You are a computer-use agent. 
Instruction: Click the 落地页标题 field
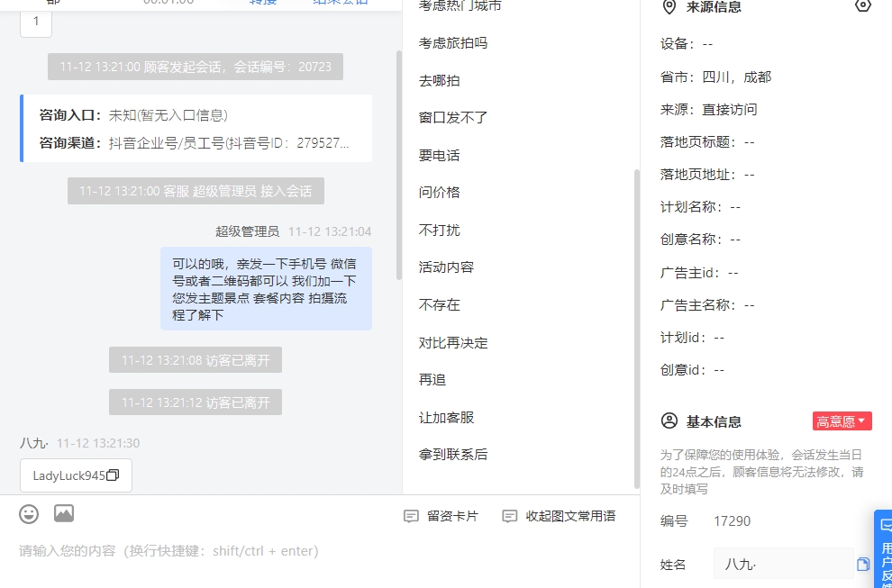(707, 141)
